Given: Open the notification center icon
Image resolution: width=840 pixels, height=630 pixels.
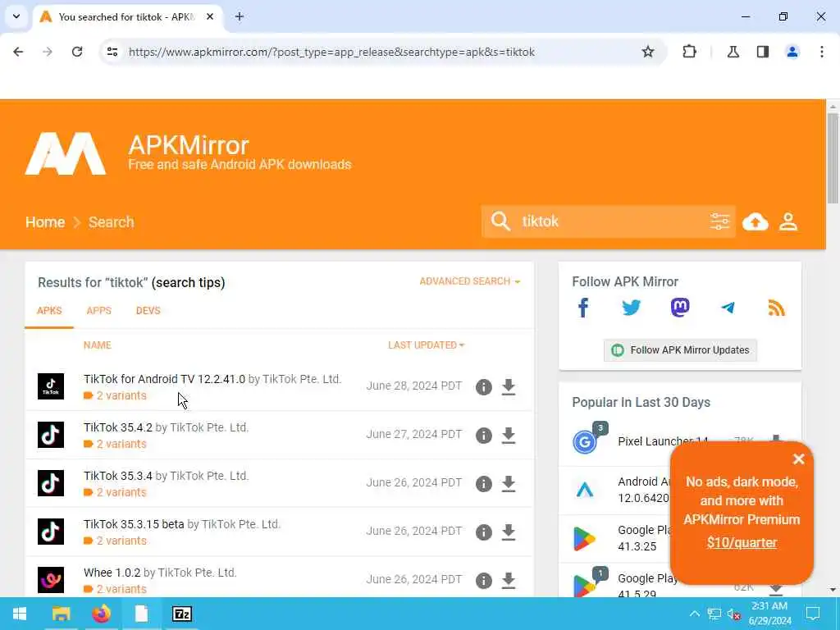Looking at the screenshot, I should (x=813, y=614).
